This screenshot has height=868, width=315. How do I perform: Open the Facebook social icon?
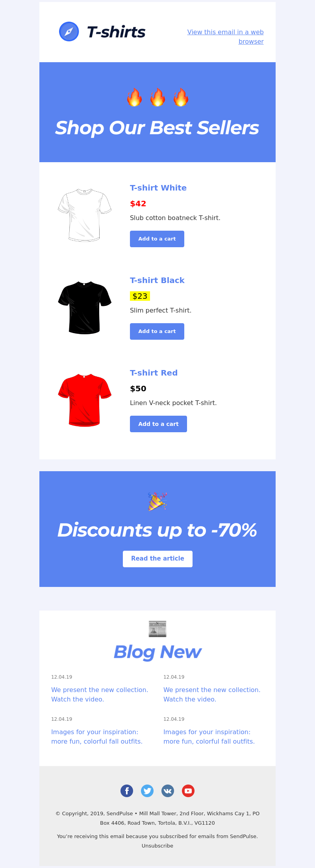point(127,791)
